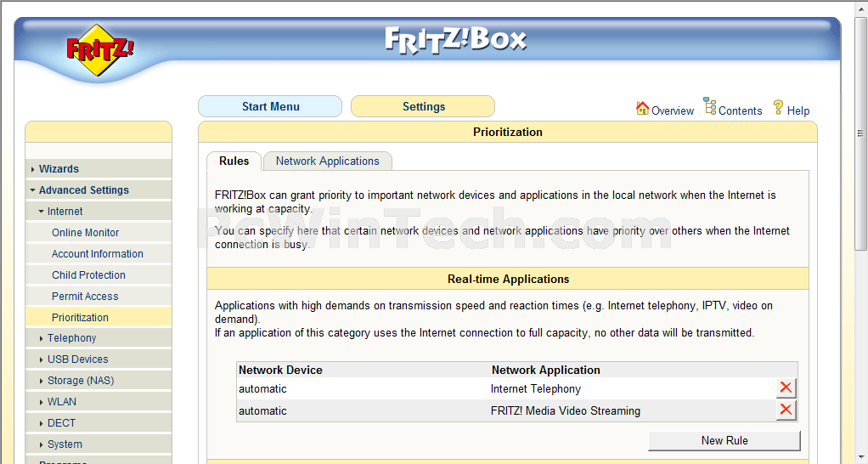Click Advanced Settings label

click(83, 190)
